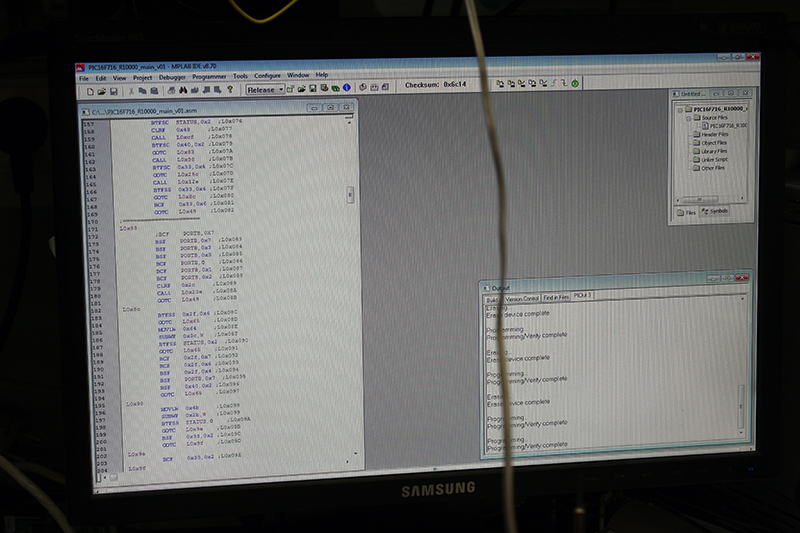Open the Debugger menu

172,77
